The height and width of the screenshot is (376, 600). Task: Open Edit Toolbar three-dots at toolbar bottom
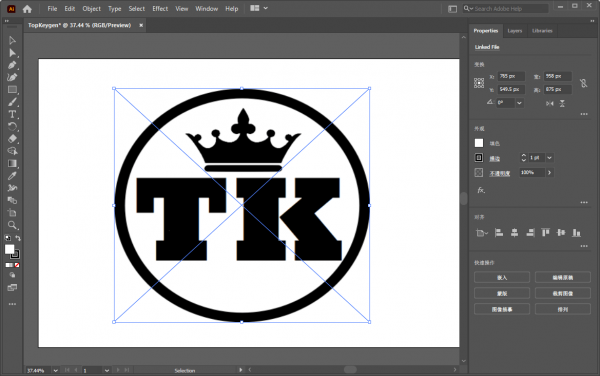click(12, 304)
